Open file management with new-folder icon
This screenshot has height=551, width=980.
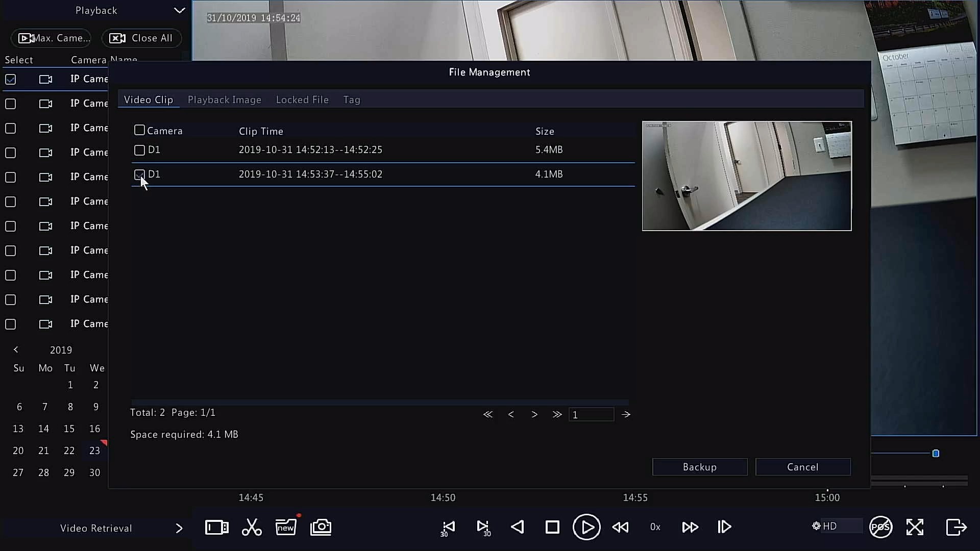[x=286, y=527]
